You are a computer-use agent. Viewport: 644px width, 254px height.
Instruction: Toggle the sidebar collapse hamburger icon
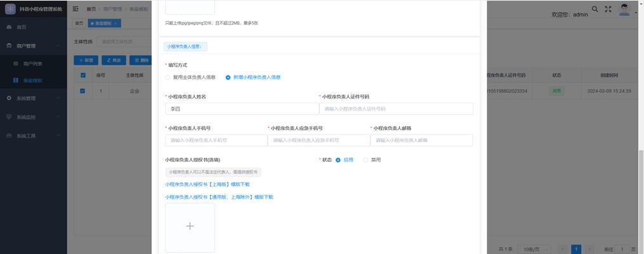pos(76,9)
